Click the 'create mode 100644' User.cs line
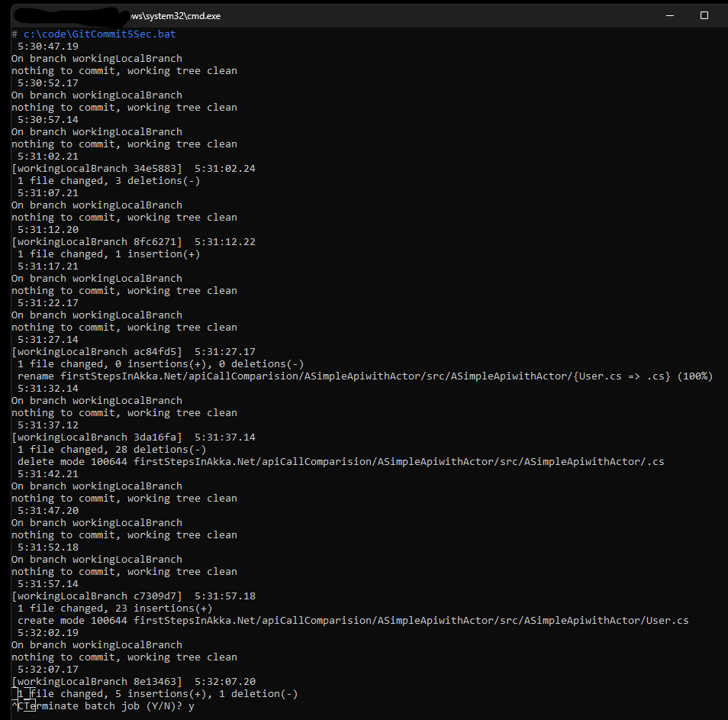 coord(353,621)
